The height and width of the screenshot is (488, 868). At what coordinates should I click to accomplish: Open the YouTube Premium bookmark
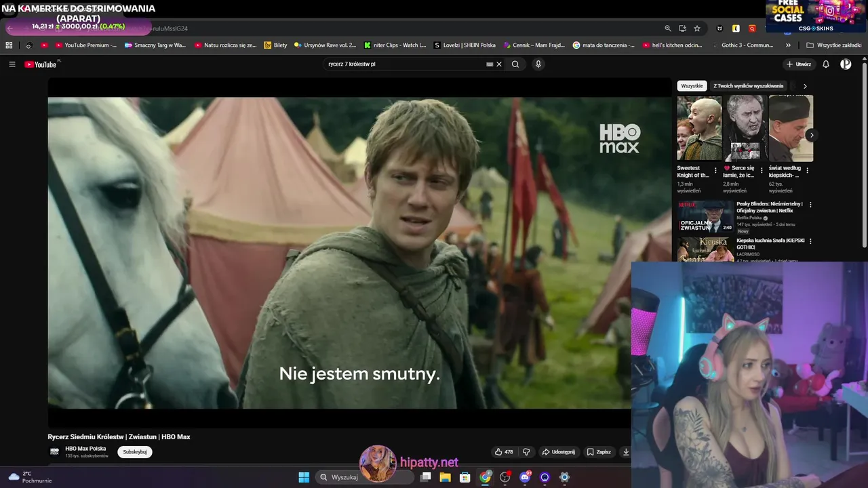pos(86,45)
